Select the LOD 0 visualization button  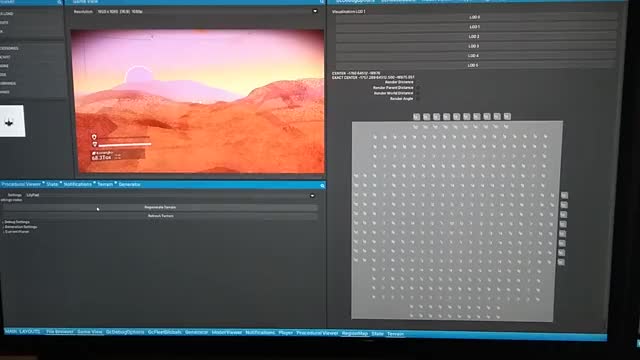pyautogui.click(x=475, y=17)
